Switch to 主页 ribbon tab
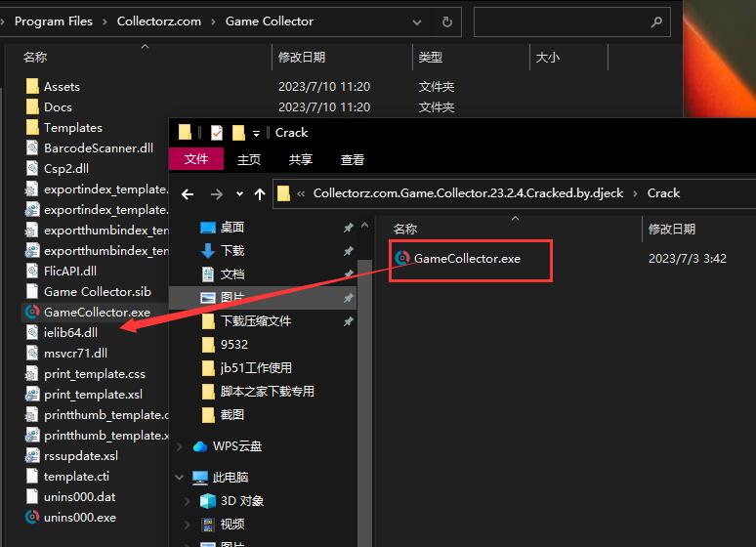The height and width of the screenshot is (547, 756). [x=249, y=159]
